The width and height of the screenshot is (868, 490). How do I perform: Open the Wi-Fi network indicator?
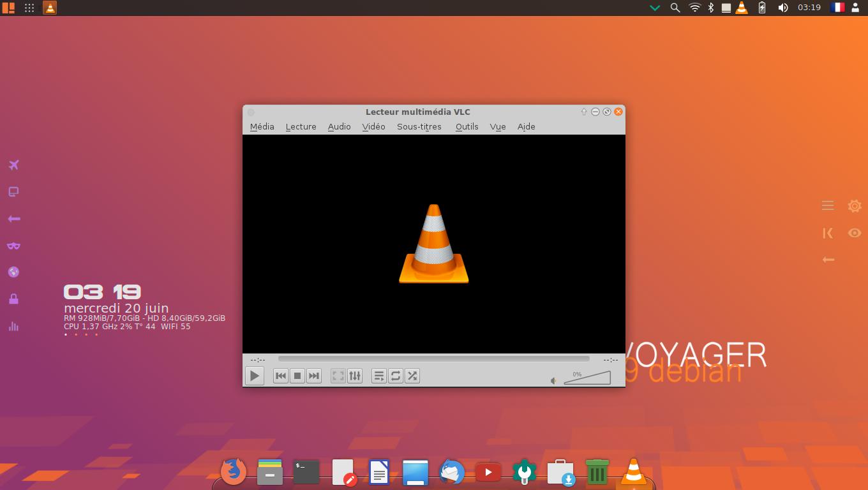(x=695, y=8)
